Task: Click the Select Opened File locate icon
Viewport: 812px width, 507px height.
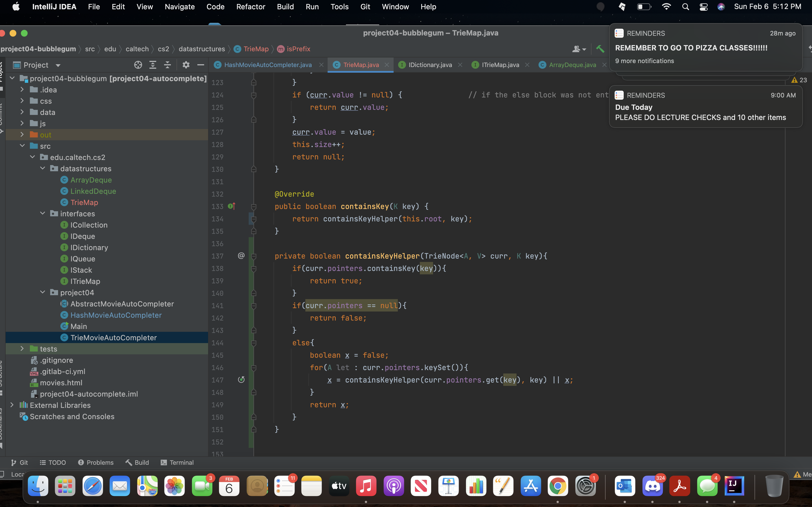Action: point(138,65)
